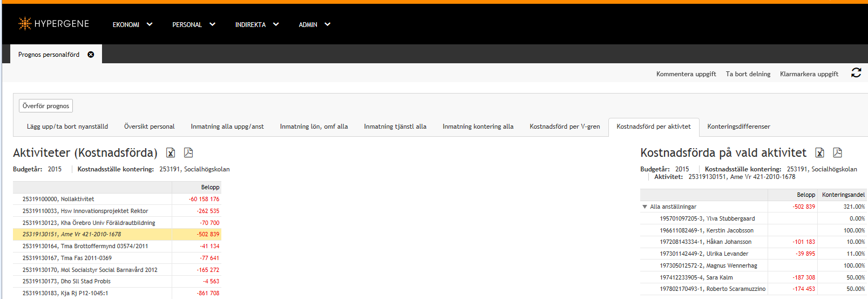Select employee Ulrika Levander

704,254
